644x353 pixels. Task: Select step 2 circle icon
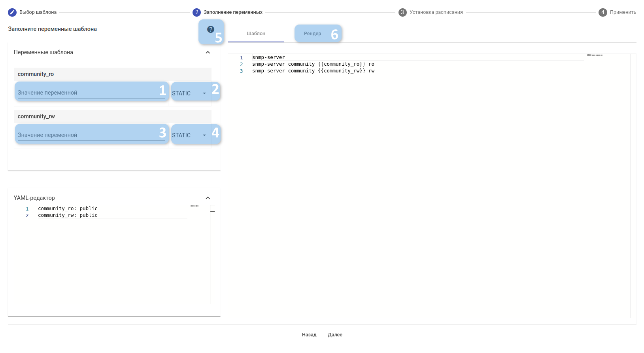pyautogui.click(x=196, y=12)
